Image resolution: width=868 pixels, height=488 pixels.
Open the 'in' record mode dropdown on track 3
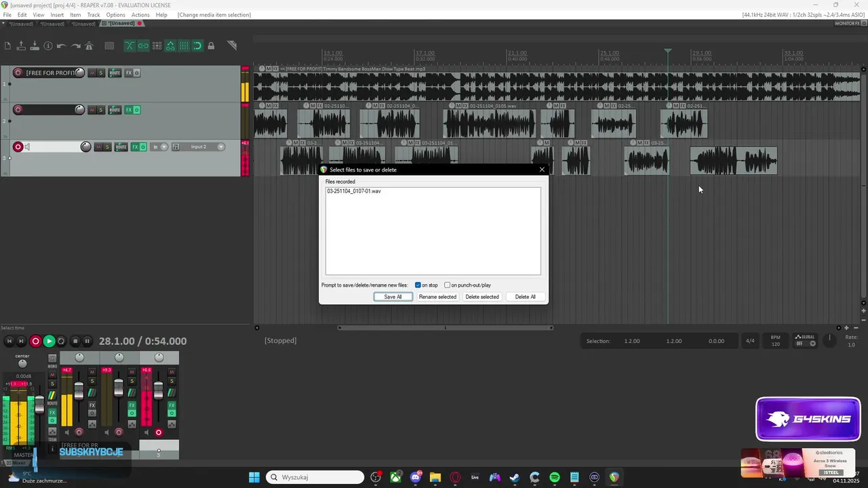point(159,147)
